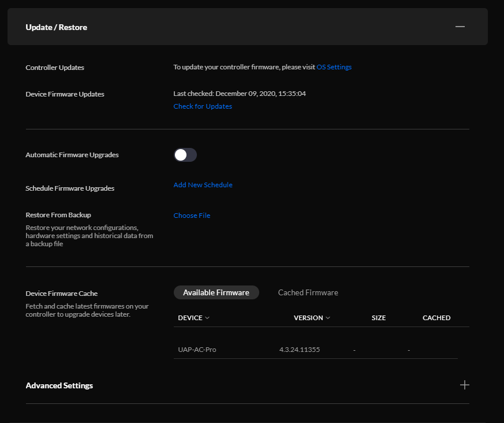
Task: Sort table by VERSION header label
Action: (308, 318)
